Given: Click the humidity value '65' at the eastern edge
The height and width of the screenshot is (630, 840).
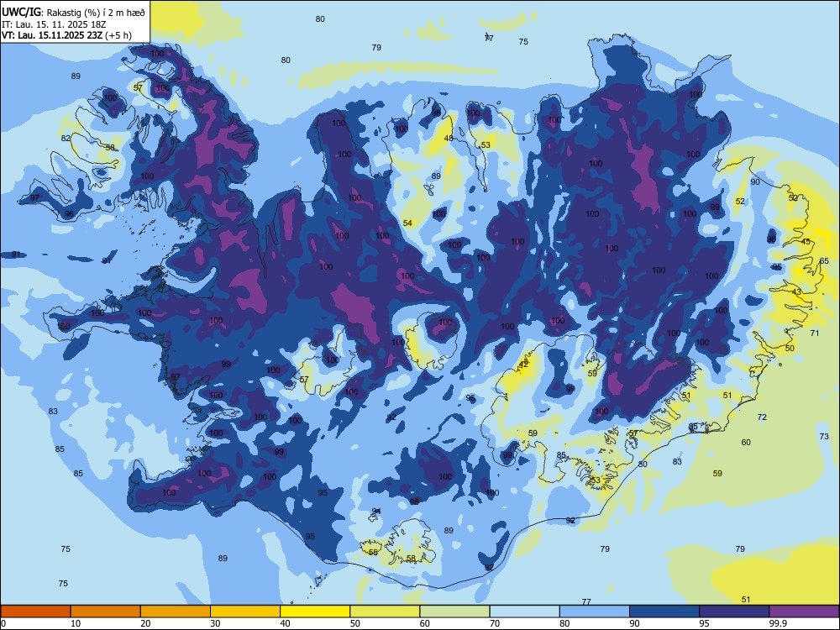Looking at the screenshot, I should [825, 261].
